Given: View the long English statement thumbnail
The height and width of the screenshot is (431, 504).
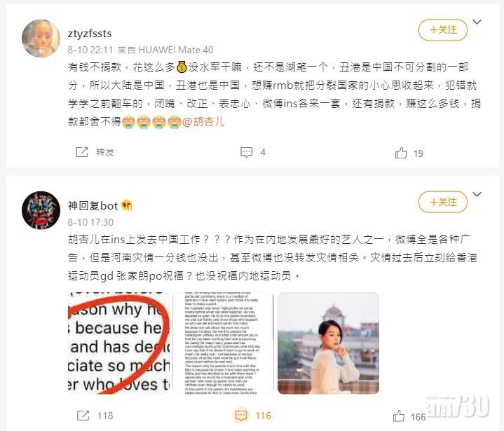Looking at the screenshot, I should click(223, 343).
